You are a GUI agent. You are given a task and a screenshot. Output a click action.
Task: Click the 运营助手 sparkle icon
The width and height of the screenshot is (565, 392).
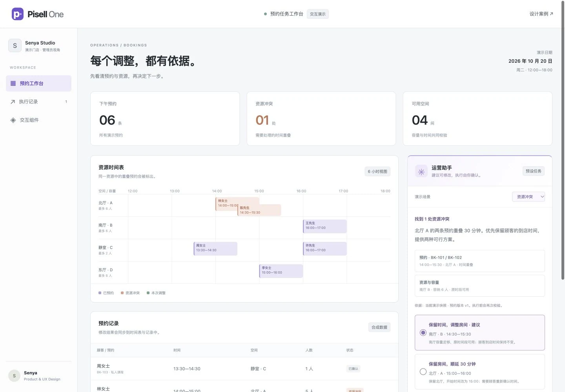pos(421,171)
